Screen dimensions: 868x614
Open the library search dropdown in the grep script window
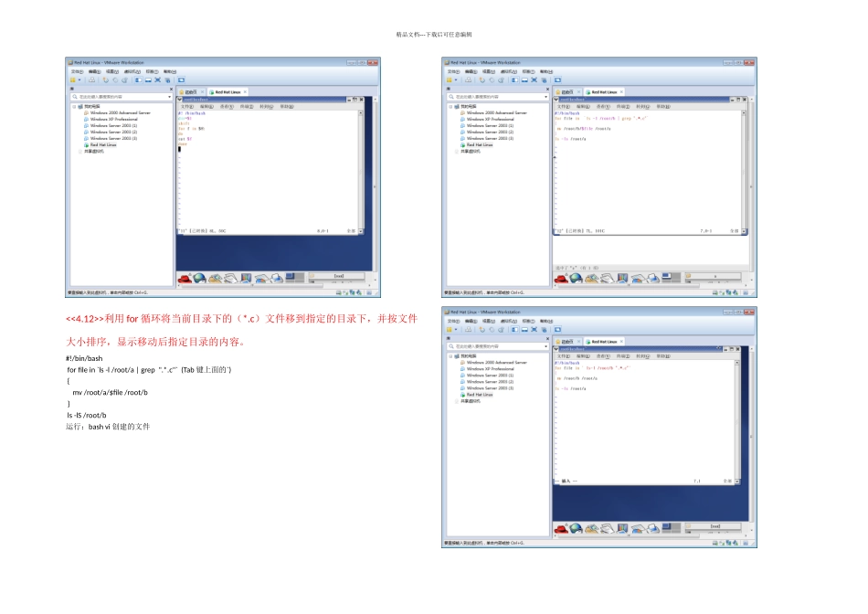pos(545,97)
